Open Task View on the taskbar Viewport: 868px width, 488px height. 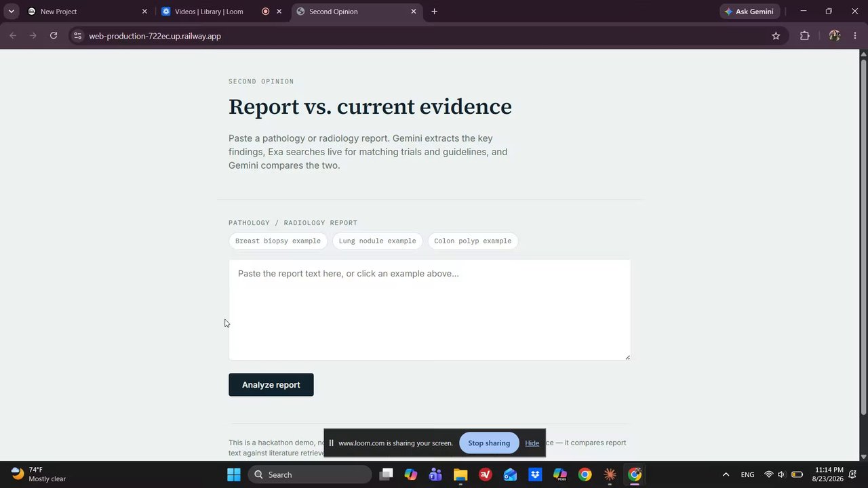[387, 474]
